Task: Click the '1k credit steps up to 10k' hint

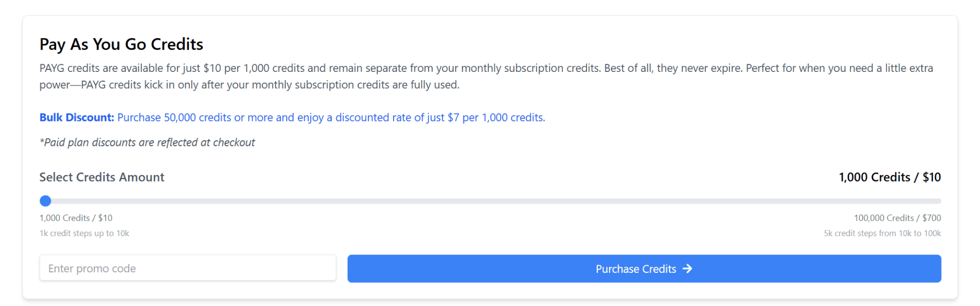Action: 84,234
